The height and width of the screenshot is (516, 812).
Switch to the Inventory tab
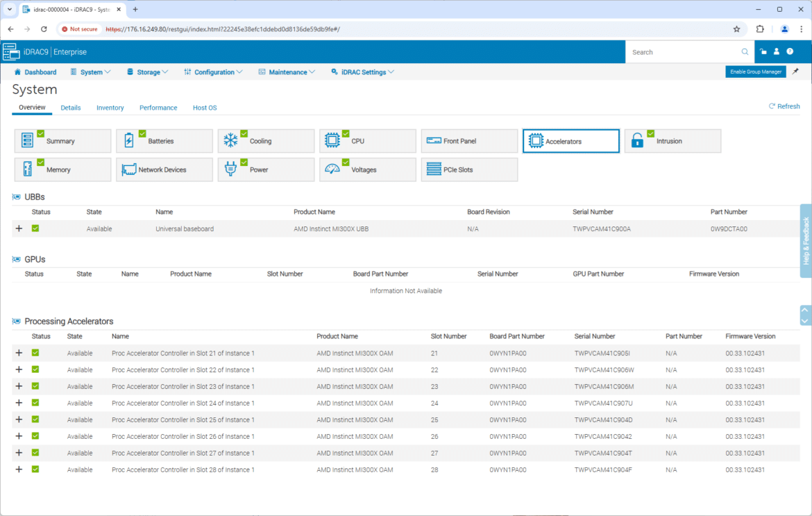[x=110, y=108]
